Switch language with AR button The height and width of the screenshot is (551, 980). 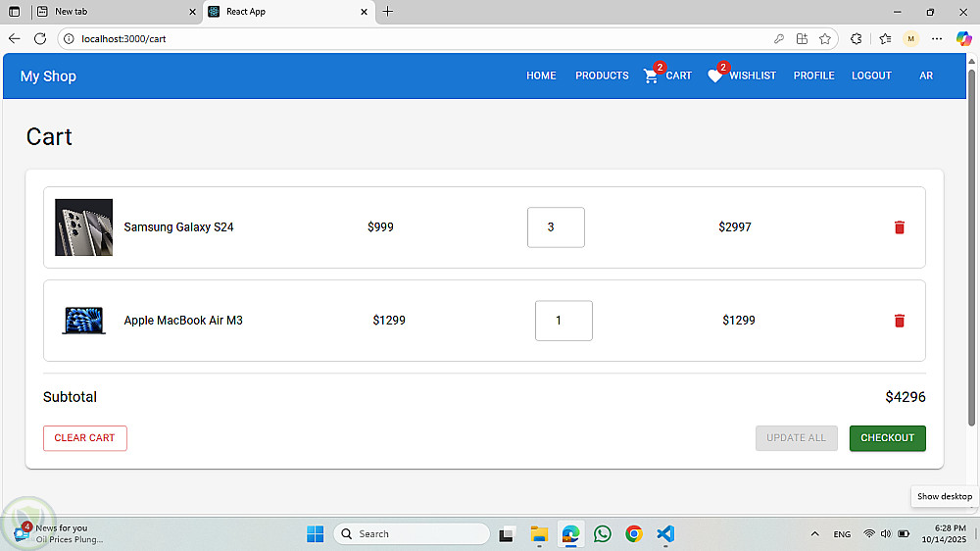pos(926,75)
